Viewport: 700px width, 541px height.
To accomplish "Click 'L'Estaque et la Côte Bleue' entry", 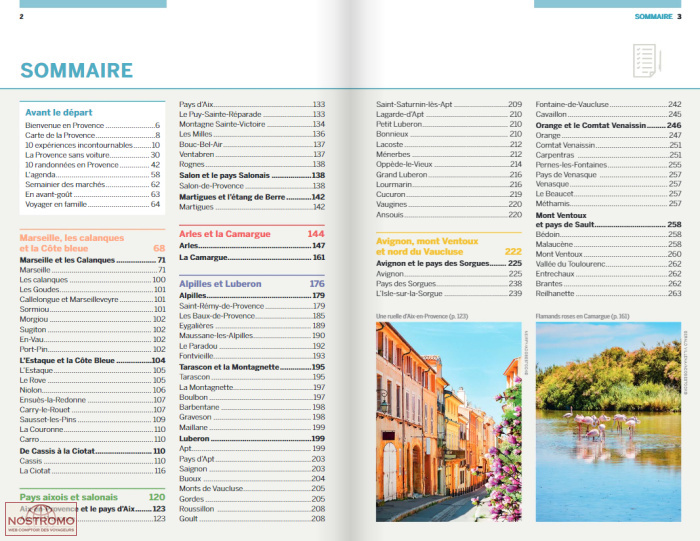I will tap(92, 360).
